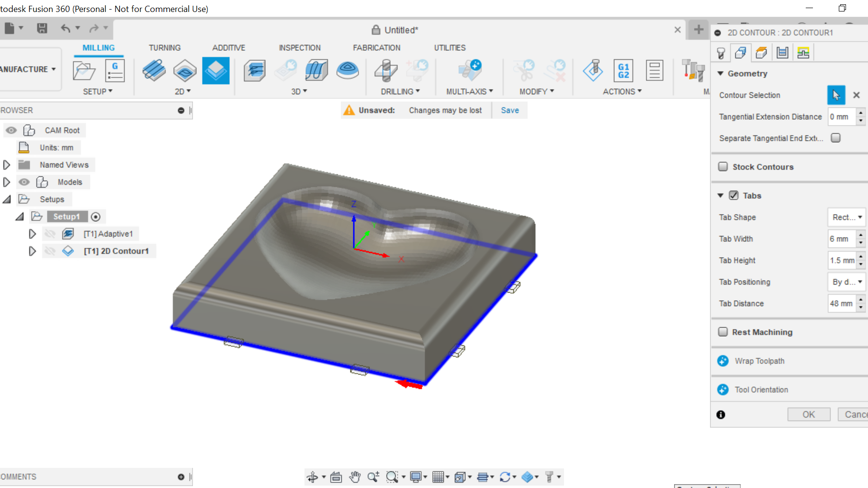Click the Tangential Extension Distance field
The height and width of the screenshot is (488, 868).
pyautogui.click(x=842, y=117)
